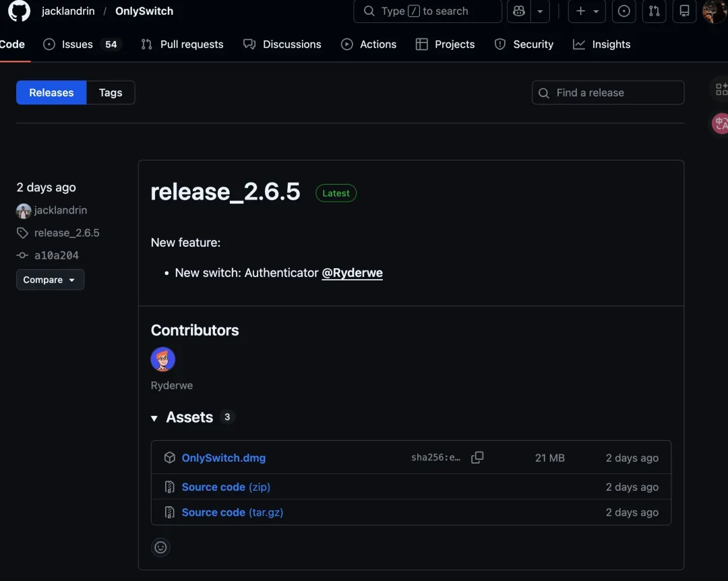Open the create new plus menu
The width and height of the screenshot is (728, 581).
pos(587,11)
